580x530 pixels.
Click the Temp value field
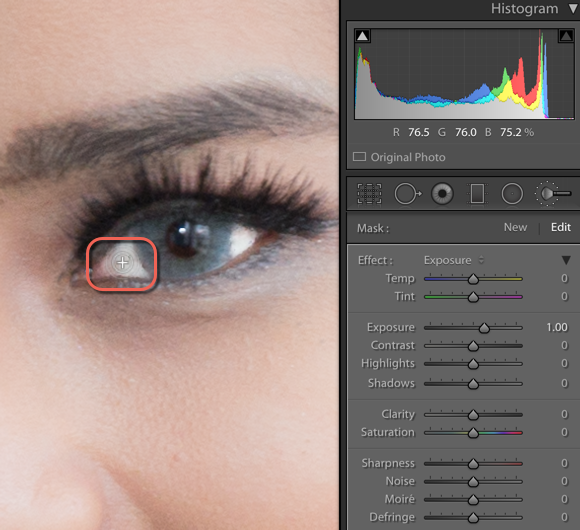pos(564,278)
